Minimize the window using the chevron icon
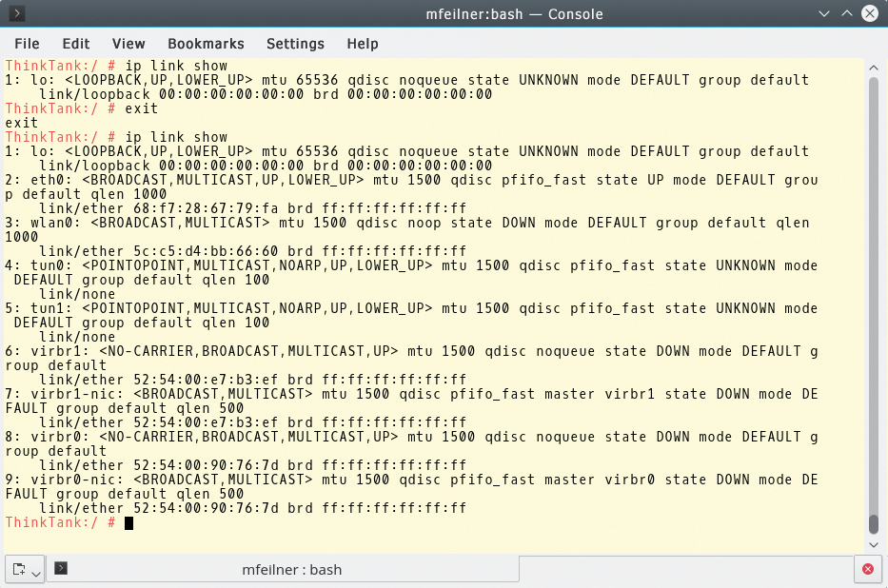 pyautogui.click(x=822, y=13)
